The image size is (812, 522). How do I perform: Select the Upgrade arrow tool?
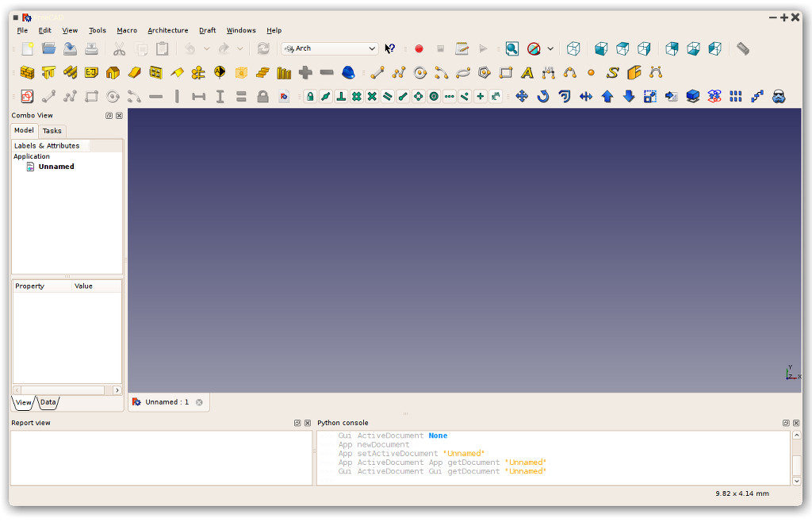607,96
